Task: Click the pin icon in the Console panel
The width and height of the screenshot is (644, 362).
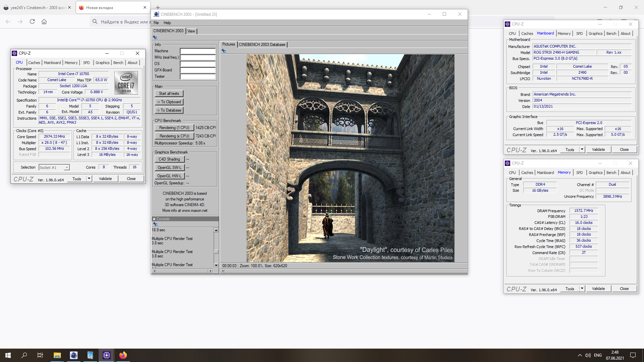Action: pyautogui.click(x=155, y=224)
